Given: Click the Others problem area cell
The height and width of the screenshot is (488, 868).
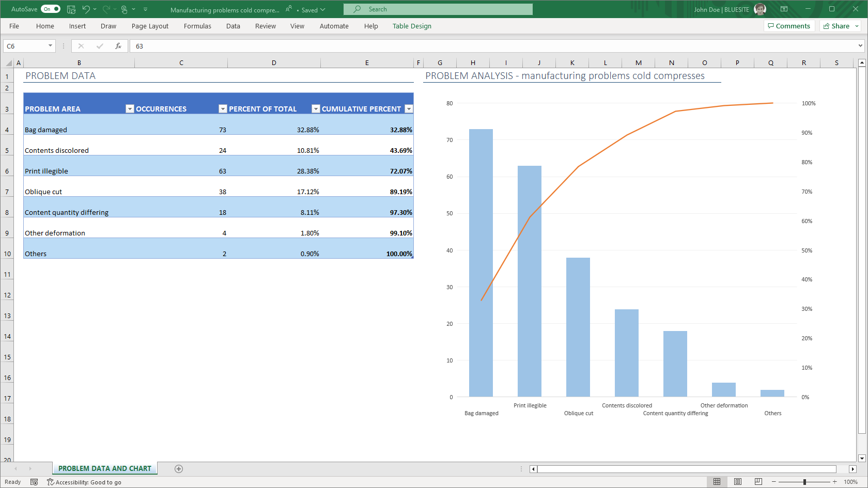Looking at the screenshot, I should coord(79,248).
